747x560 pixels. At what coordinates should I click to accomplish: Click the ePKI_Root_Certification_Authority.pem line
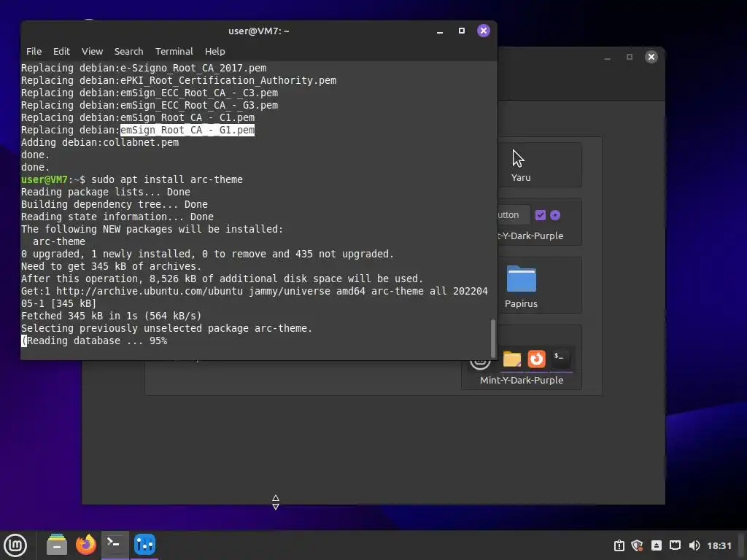click(x=179, y=80)
